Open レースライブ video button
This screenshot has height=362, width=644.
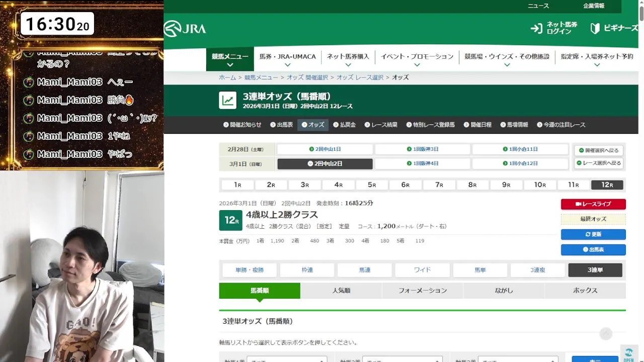click(x=593, y=204)
